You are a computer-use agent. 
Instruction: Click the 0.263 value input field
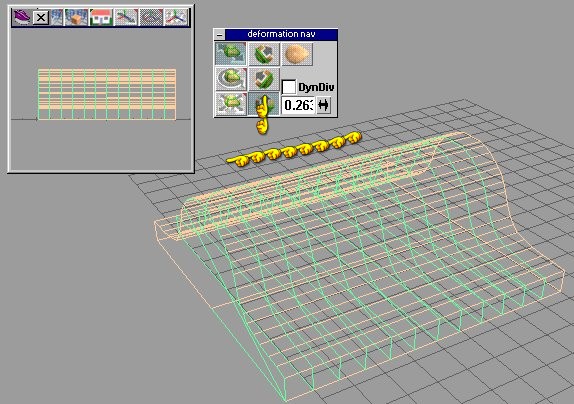pyautogui.click(x=298, y=105)
